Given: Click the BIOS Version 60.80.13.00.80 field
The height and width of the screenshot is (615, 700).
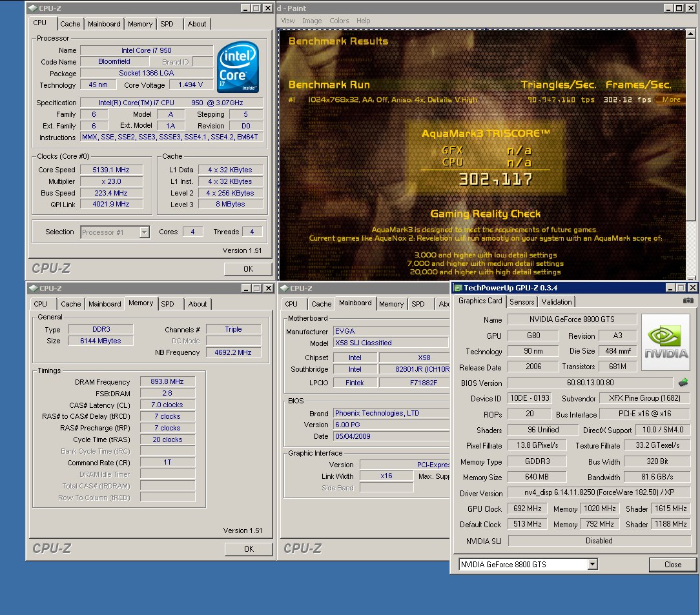Looking at the screenshot, I should point(590,383).
